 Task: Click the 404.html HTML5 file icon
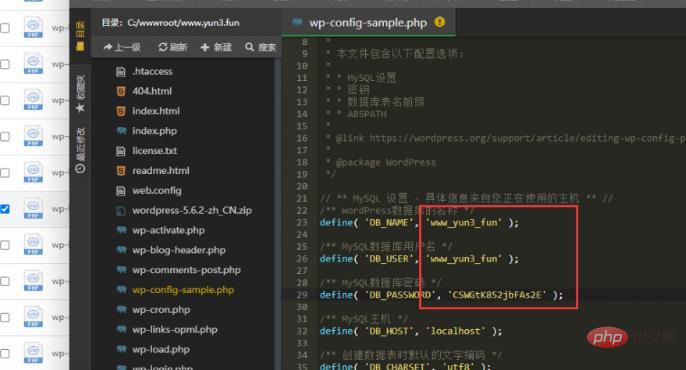coord(121,91)
